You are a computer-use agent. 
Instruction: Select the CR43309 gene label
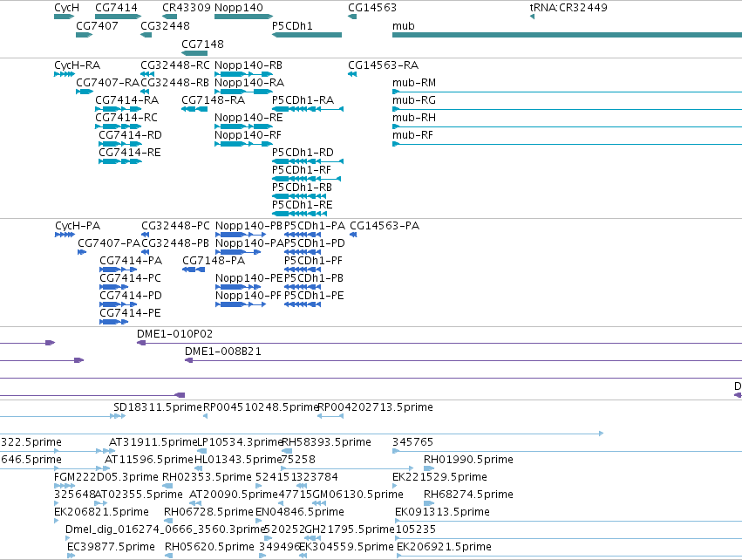click(x=186, y=8)
